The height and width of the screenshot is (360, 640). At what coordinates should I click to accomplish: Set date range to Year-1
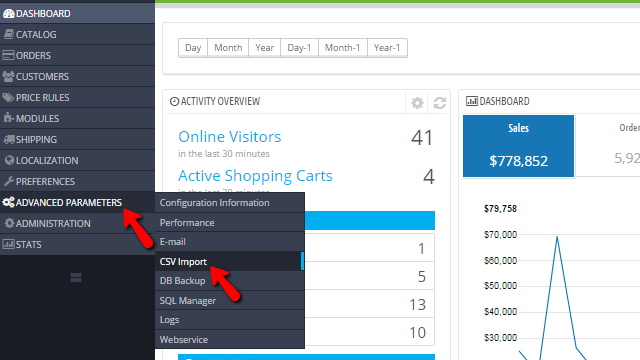tap(387, 48)
